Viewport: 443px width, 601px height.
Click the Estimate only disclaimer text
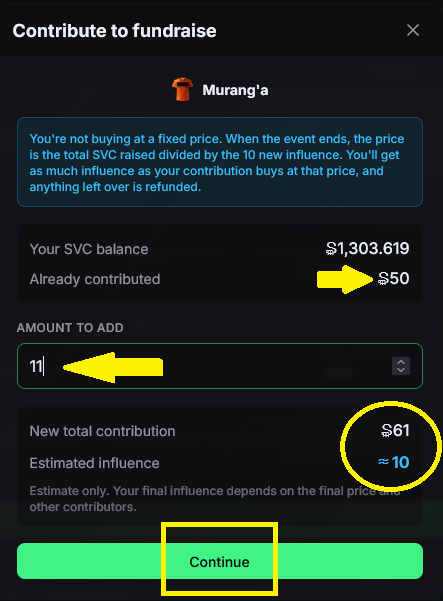coord(215,499)
